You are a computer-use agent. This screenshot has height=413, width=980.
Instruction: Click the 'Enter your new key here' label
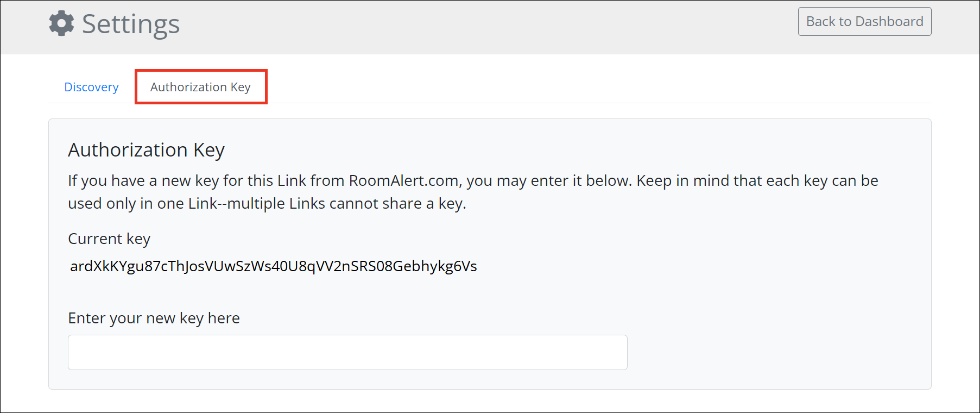click(x=154, y=318)
